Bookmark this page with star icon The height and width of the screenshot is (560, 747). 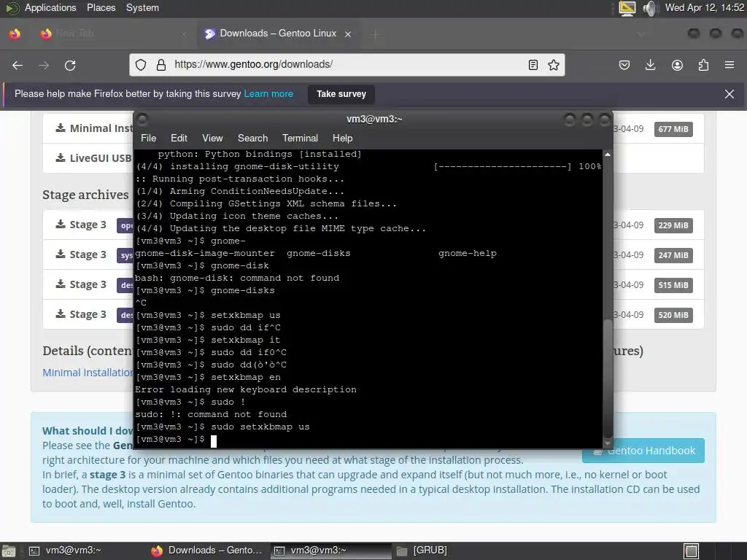pos(553,65)
